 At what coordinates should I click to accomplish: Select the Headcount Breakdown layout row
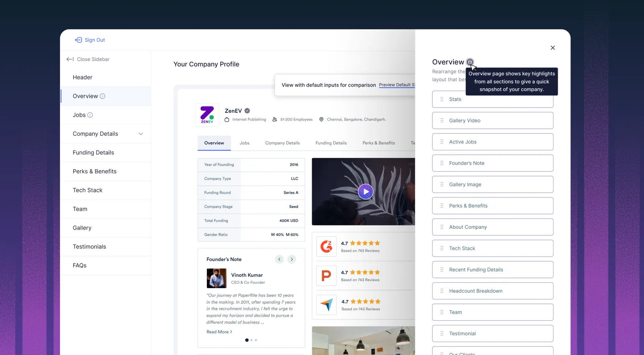click(493, 291)
